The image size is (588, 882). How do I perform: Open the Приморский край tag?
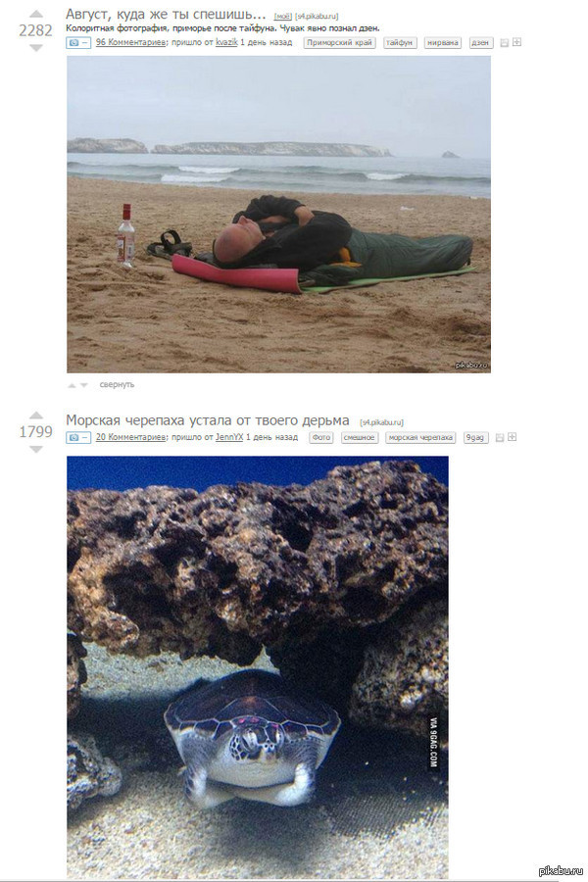340,43
